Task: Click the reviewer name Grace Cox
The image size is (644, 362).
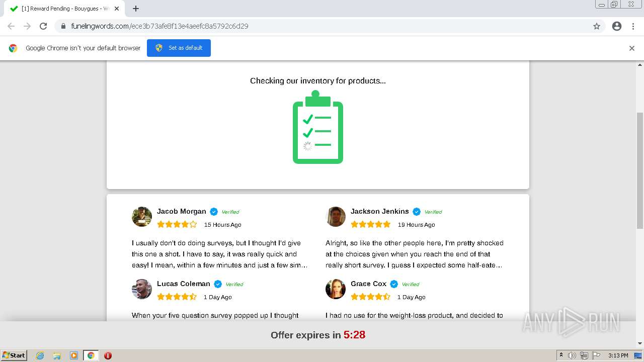Action: (369, 284)
